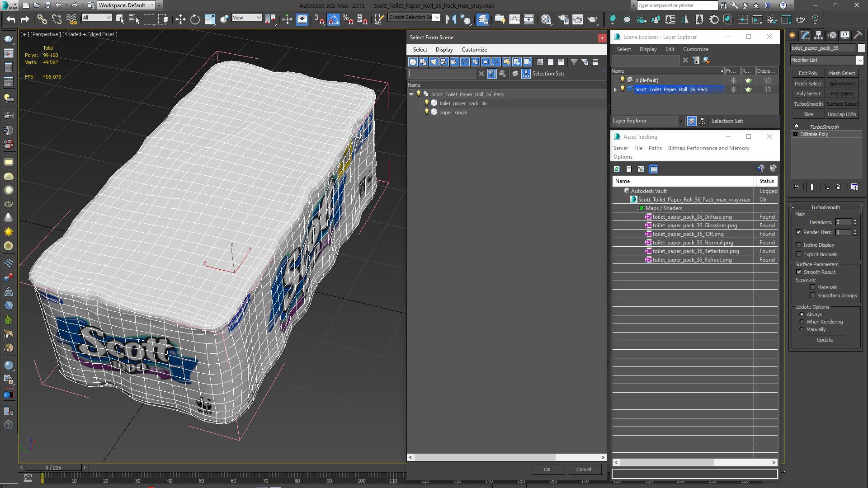Open the Hierarchy command panel tab

tap(818, 35)
